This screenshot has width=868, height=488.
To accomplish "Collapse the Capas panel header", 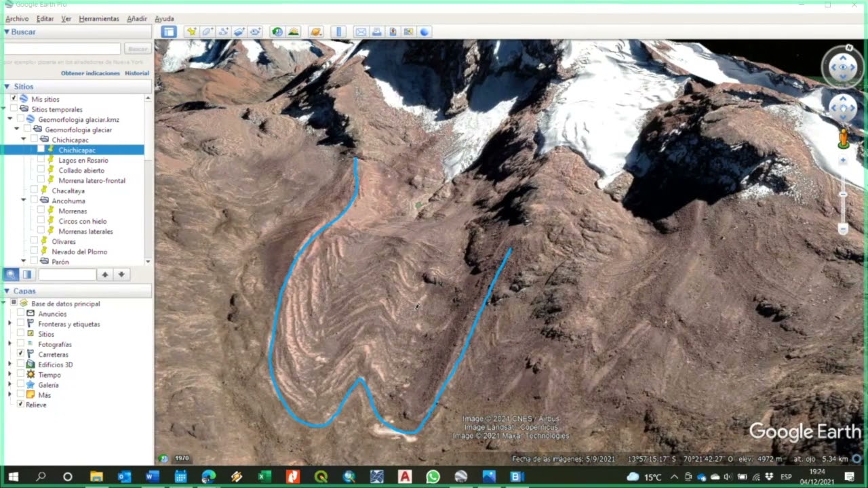I will pyautogui.click(x=7, y=291).
